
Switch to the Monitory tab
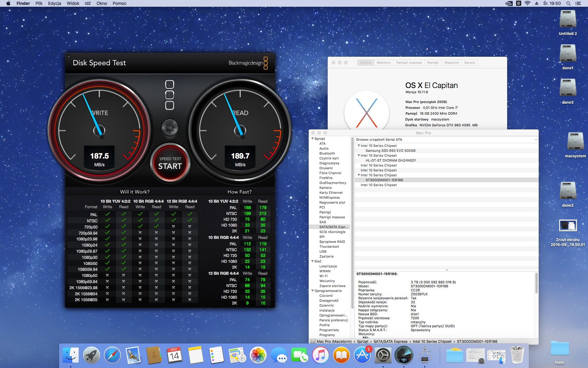pos(383,63)
